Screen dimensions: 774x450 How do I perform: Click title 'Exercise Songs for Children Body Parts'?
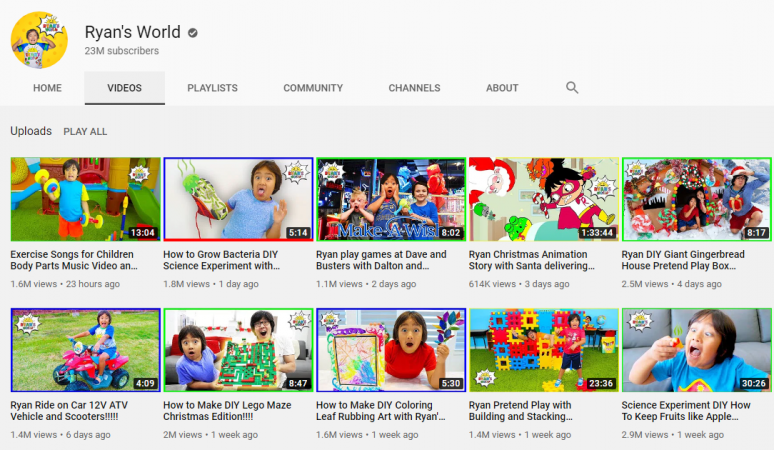pos(74,260)
